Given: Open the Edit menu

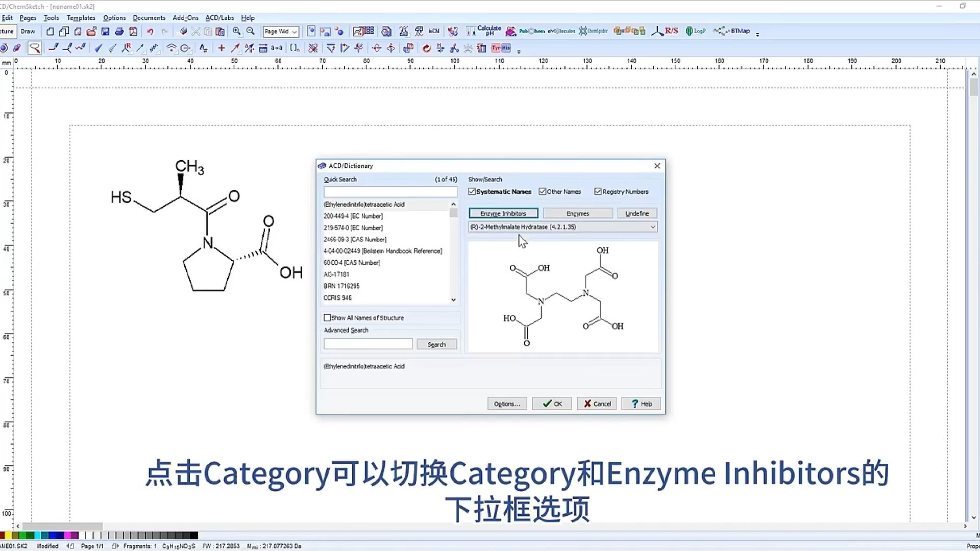Looking at the screenshot, I should [x=7, y=18].
